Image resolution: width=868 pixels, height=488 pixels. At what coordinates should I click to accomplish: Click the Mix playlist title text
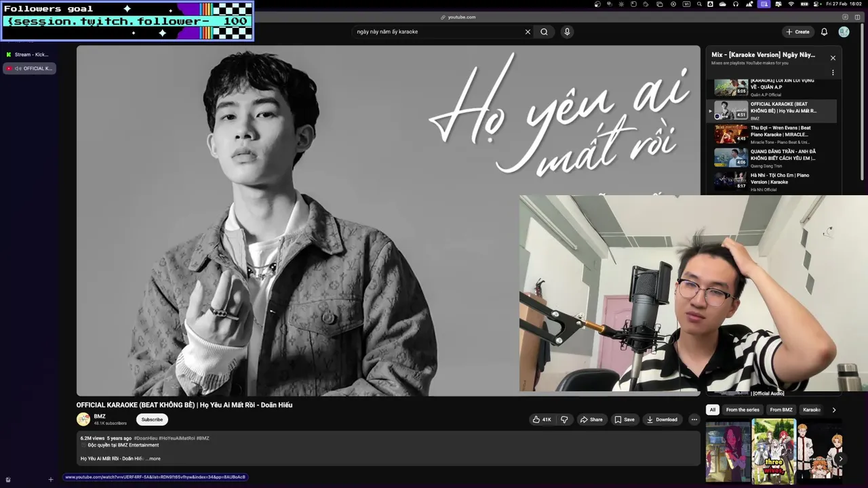tap(763, 55)
